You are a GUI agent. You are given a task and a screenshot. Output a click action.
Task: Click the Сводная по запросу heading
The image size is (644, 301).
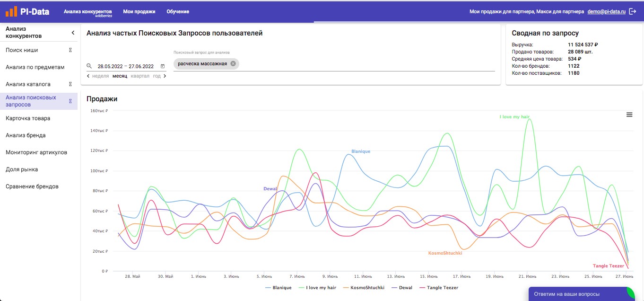tap(545, 33)
